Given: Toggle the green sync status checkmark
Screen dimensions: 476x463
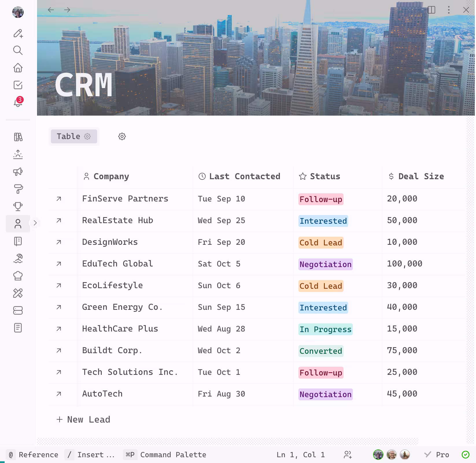Looking at the screenshot, I should pos(465,455).
